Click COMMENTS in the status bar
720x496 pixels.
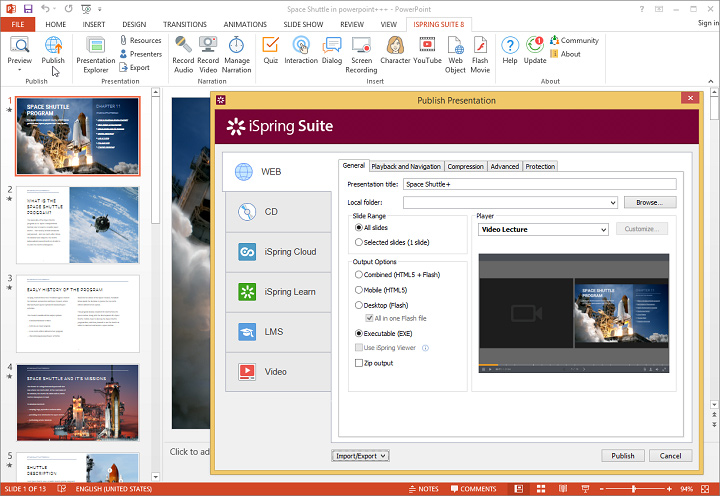[473, 489]
